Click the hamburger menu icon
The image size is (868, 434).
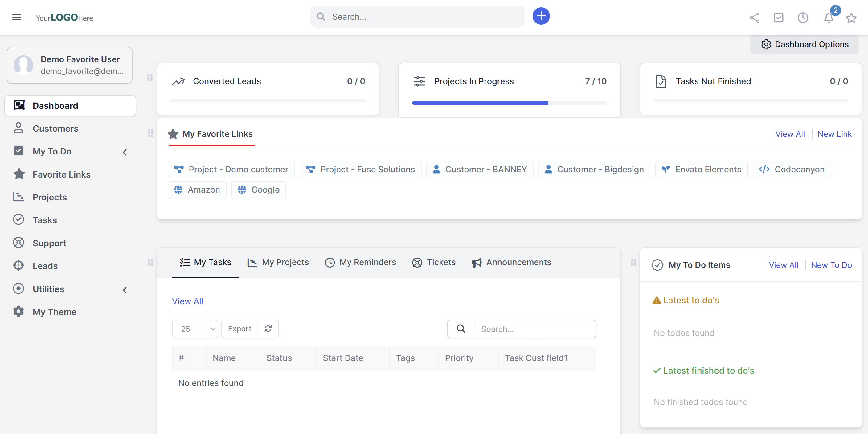coord(17,17)
